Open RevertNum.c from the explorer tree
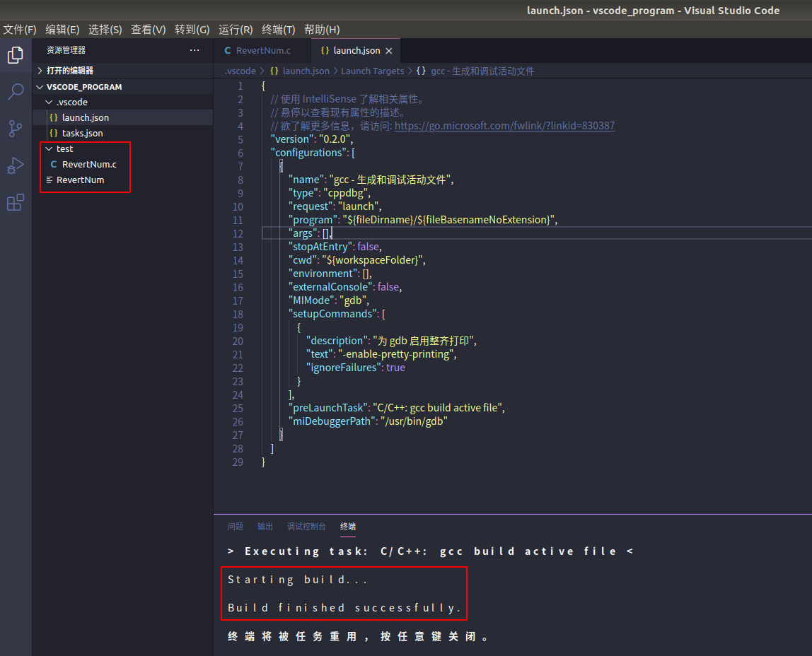Screen dimensions: 812x656 [89, 164]
